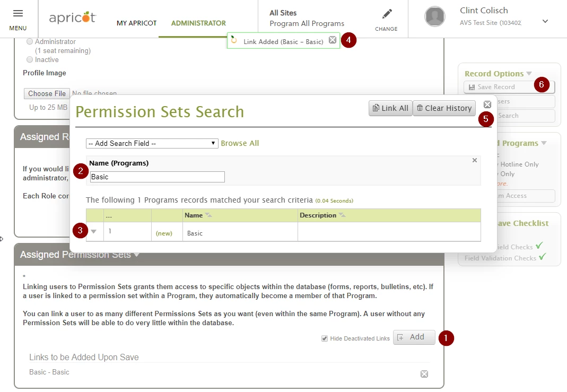Click the user profile avatar
The height and width of the screenshot is (392, 567).
pyautogui.click(x=434, y=16)
